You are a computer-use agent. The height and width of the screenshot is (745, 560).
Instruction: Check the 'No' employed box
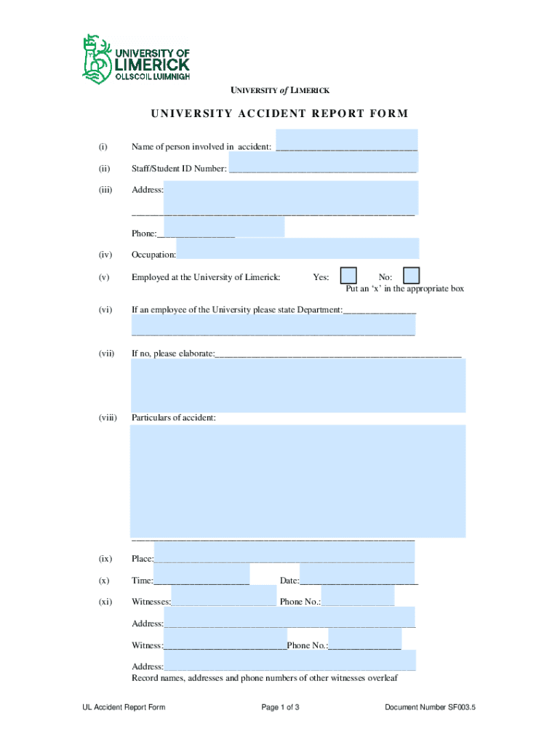[411, 276]
